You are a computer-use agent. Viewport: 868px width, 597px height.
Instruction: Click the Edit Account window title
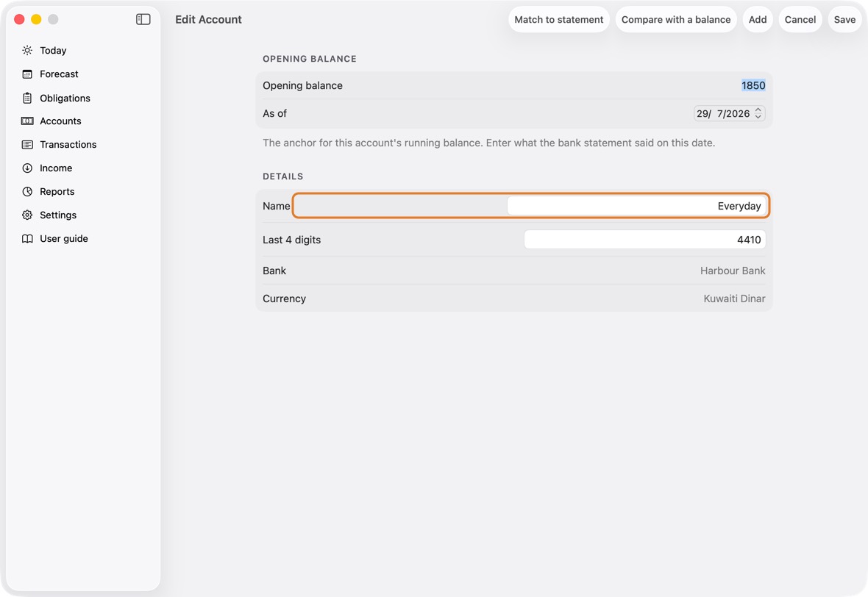(208, 19)
